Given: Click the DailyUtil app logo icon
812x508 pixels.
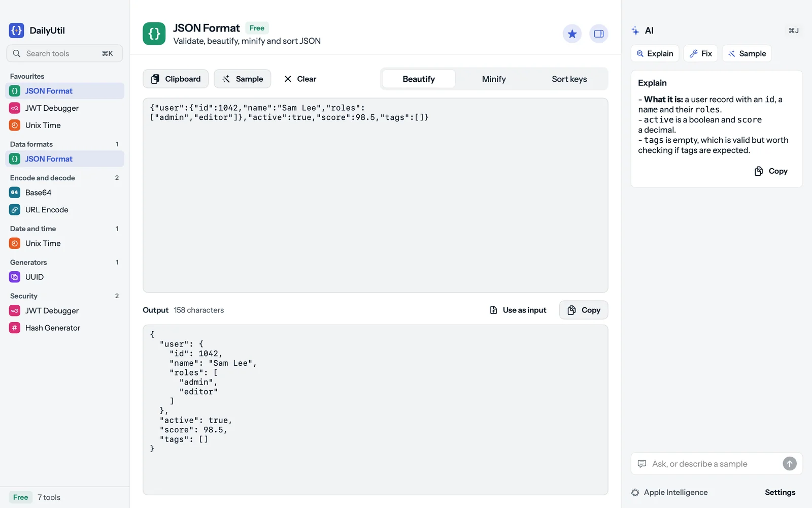Looking at the screenshot, I should pyautogui.click(x=16, y=30).
